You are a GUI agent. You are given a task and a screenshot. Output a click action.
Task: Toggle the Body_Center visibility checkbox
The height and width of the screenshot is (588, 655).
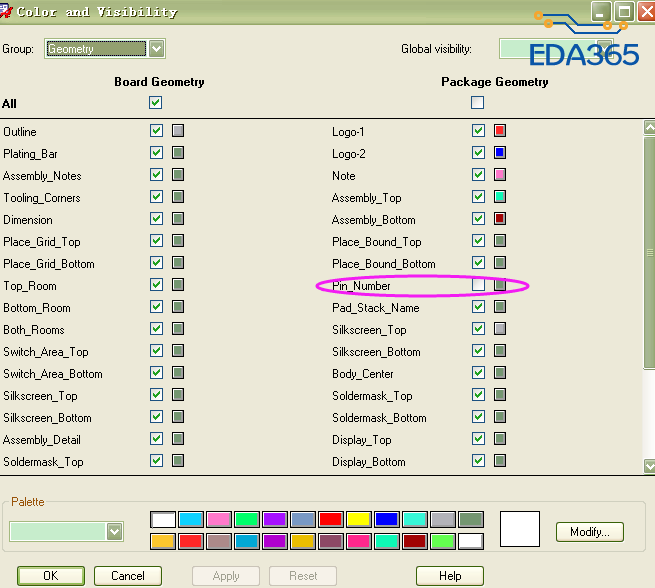(x=478, y=373)
